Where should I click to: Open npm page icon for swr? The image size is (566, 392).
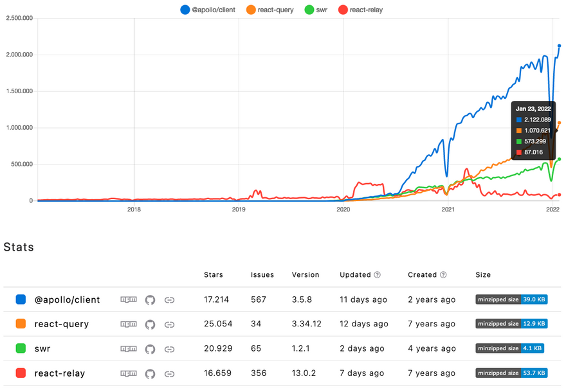(129, 349)
